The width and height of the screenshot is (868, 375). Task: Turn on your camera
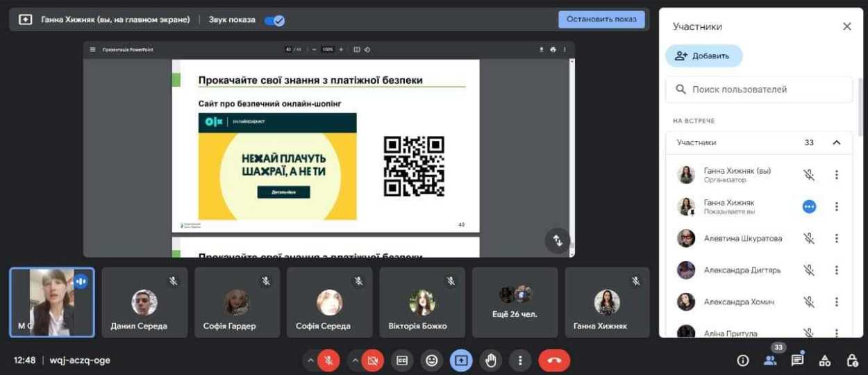pyautogui.click(x=373, y=360)
